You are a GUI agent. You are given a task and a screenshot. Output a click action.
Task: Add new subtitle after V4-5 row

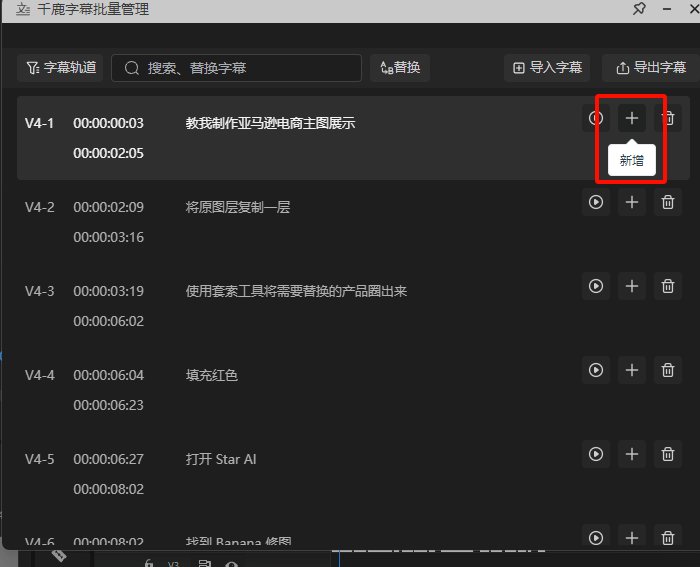[x=632, y=454]
